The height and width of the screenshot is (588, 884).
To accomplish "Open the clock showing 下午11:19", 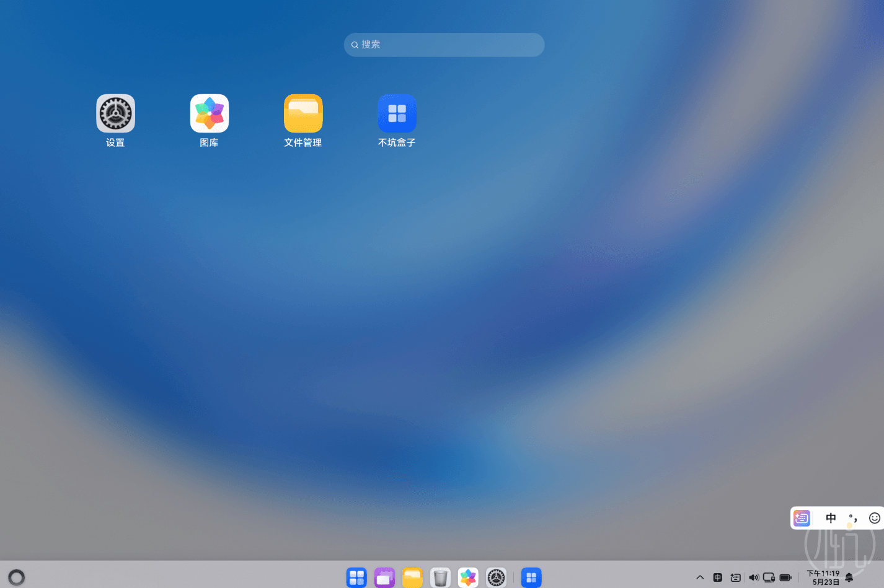I will tap(823, 577).
